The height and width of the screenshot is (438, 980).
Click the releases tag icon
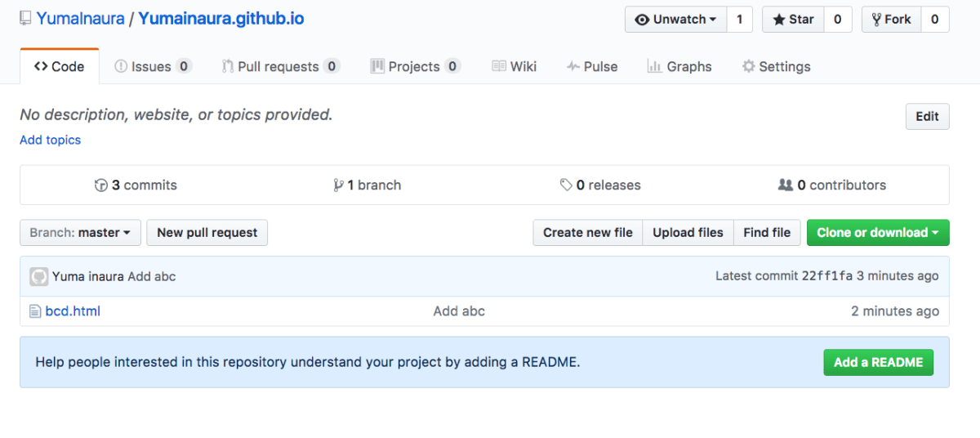coord(566,185)
